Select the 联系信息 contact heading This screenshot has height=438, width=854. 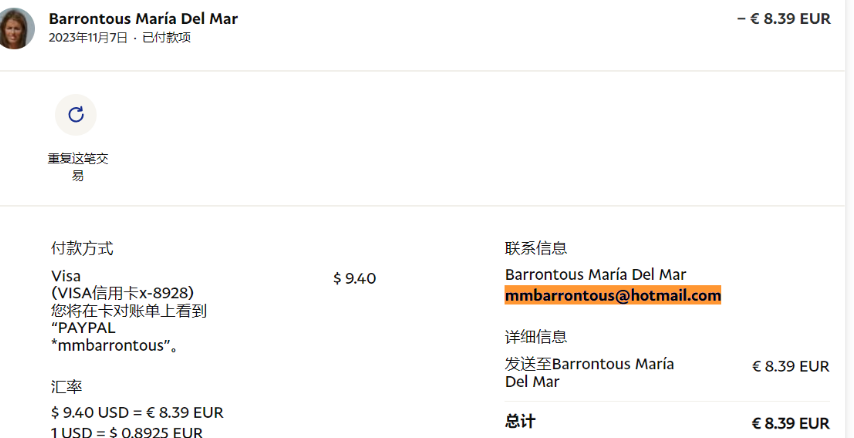pyautogui.click(x=536, y=248)
